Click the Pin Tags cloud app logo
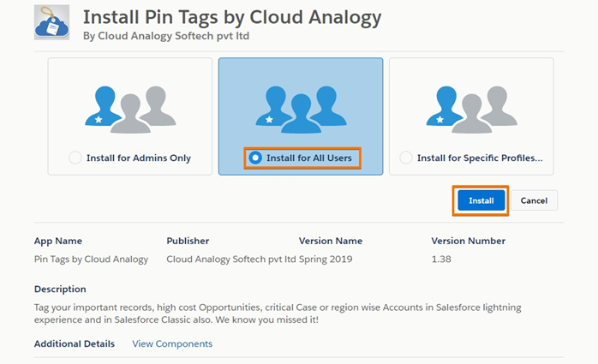Viewport: 598px width, 364px height. (x=52, y=22)
